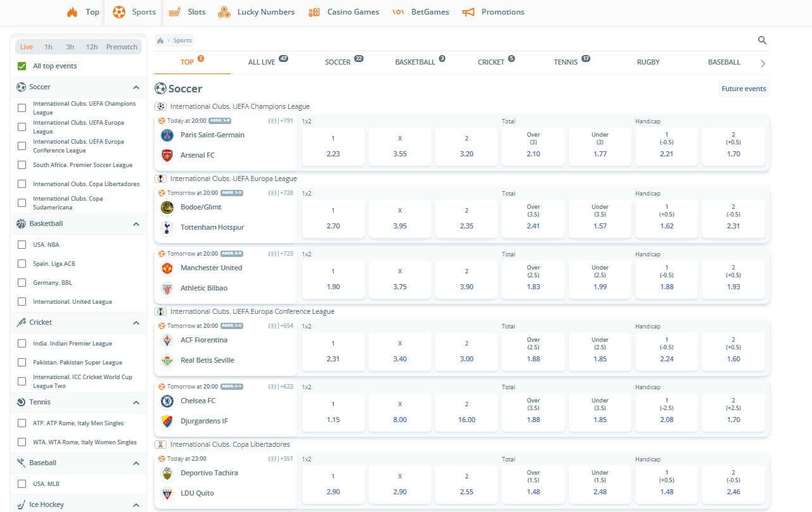This screenshot has width=812, height=512.
Task: Click Sports breadcrumb link
Action: pyautogui.click(x=182, y=41)
